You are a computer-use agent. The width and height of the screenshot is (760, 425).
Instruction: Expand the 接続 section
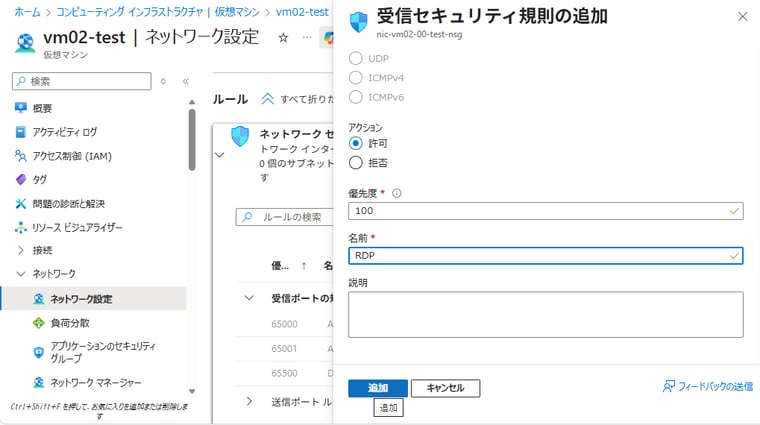20,250
